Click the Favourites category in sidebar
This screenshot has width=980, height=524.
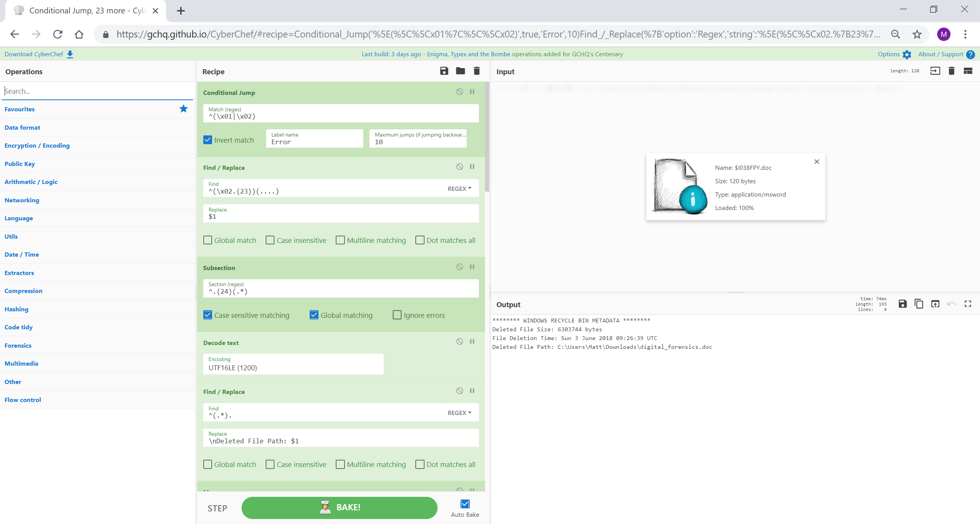20,108
